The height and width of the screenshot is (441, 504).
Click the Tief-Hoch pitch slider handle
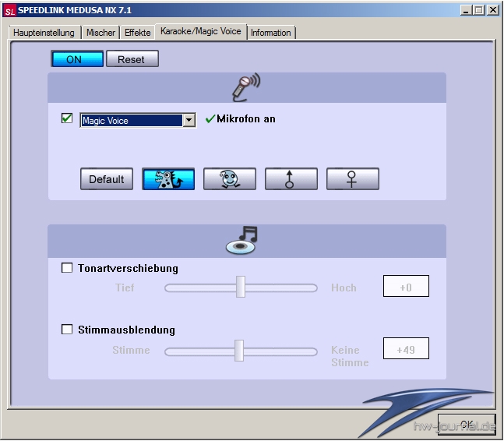pos(241,287)
